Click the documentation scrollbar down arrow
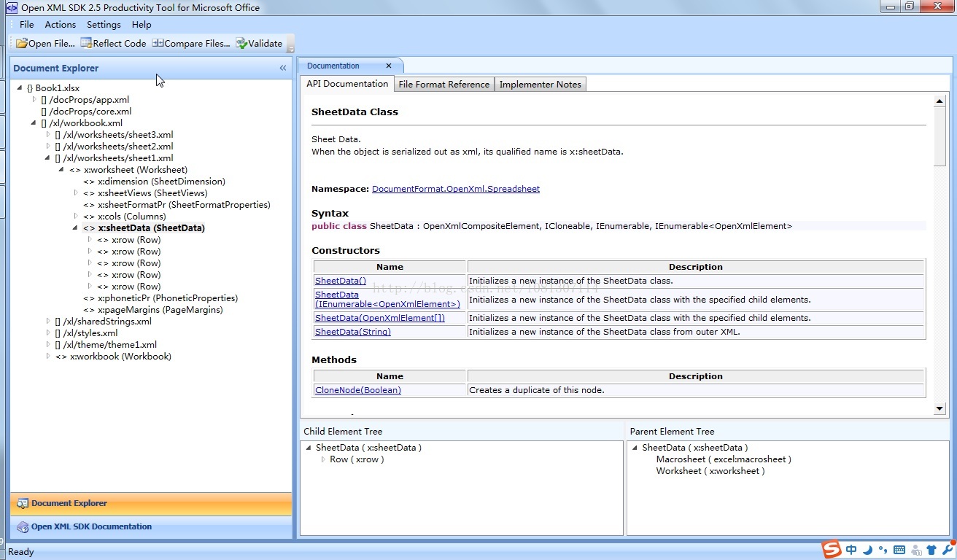The image size is (957, 560). pyautogui.click(x=939, y=409)
